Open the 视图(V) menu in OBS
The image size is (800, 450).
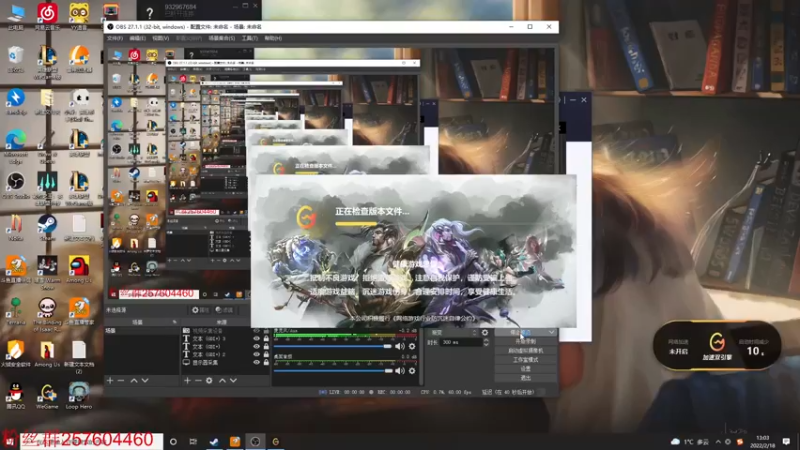pos(160,38)
